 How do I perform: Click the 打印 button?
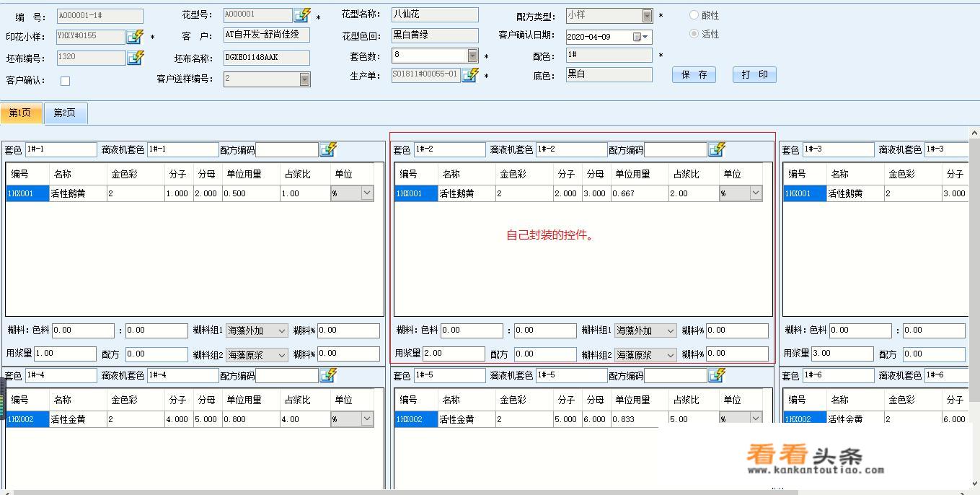(754, 75)
